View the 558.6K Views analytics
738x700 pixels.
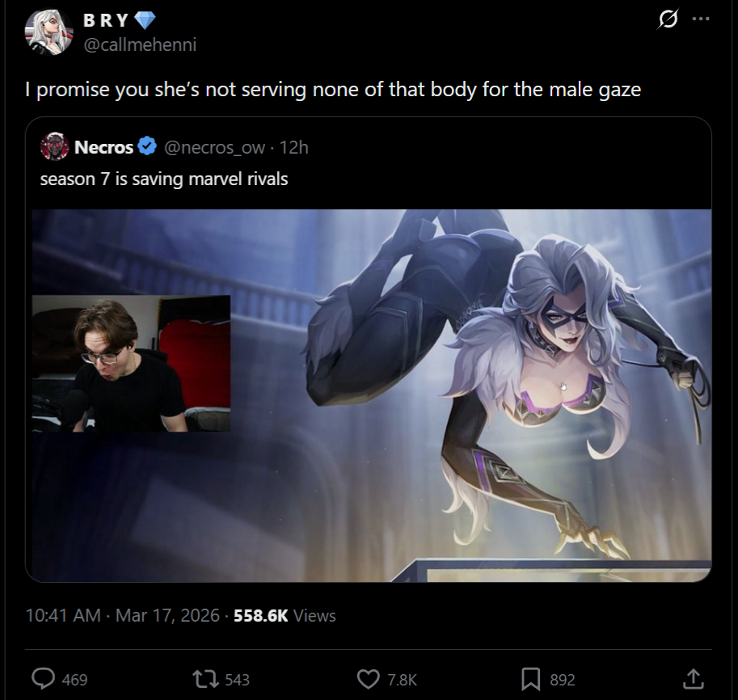tap(285, 616)
